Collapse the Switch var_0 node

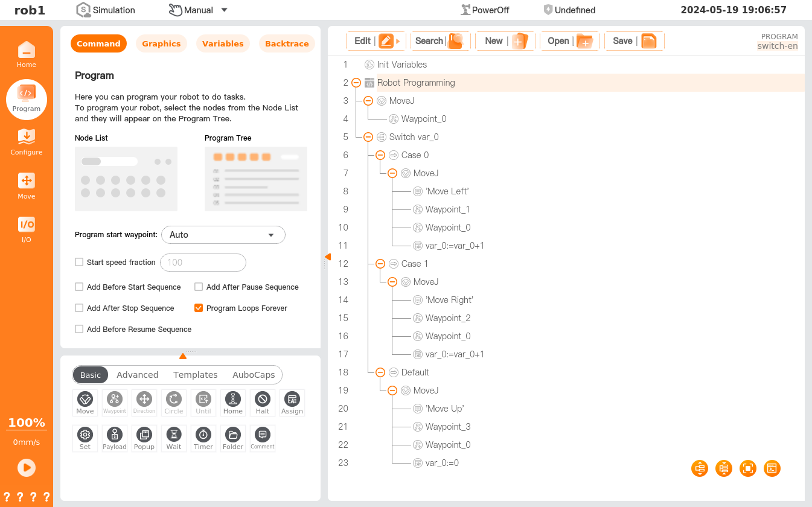pos(368,137)
